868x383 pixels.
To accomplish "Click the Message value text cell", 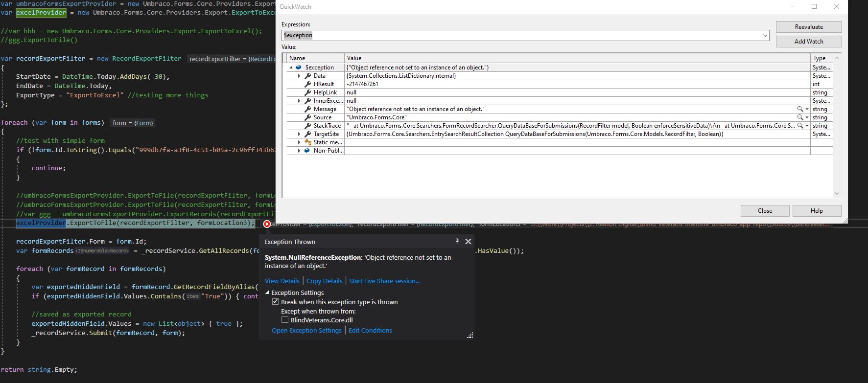I will coord(416,109).
